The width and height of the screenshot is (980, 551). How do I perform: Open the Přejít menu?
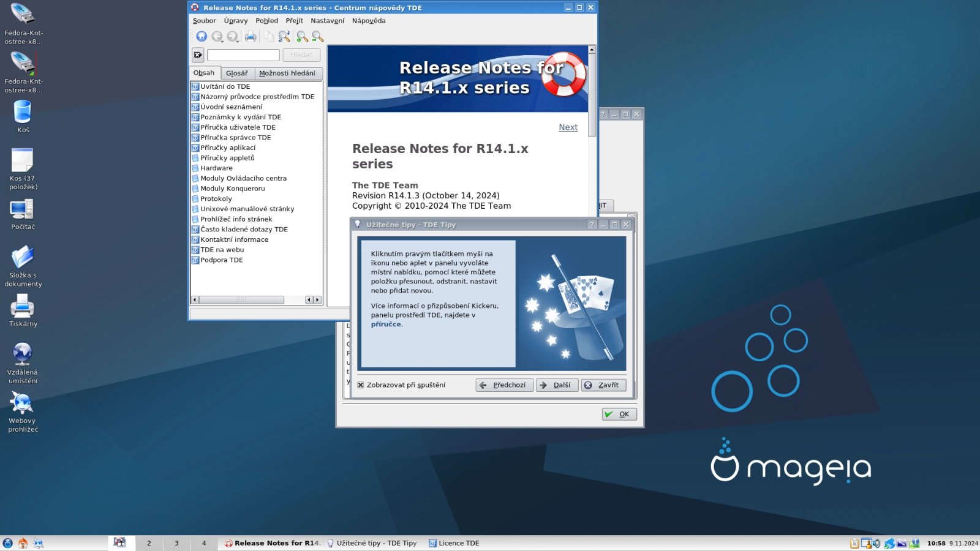click(294, 21)
